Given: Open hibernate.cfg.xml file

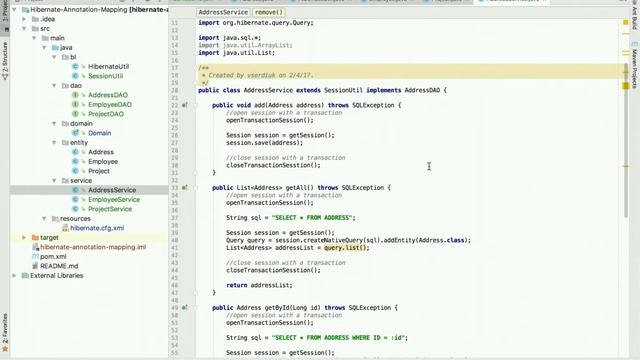Looking at the screenshot, I should click(x=97, y=228).
